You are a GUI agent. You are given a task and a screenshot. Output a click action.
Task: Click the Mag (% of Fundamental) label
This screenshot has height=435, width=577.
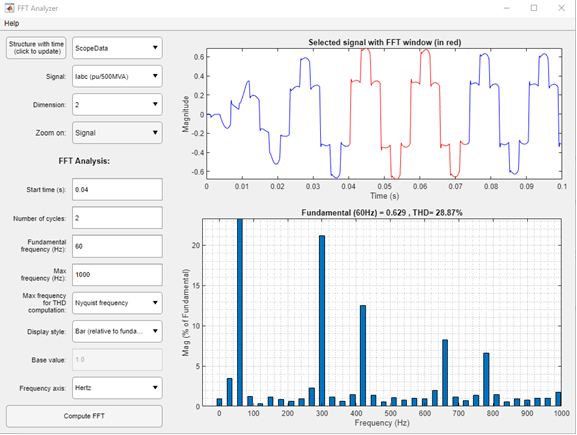[x=186, y=312]
